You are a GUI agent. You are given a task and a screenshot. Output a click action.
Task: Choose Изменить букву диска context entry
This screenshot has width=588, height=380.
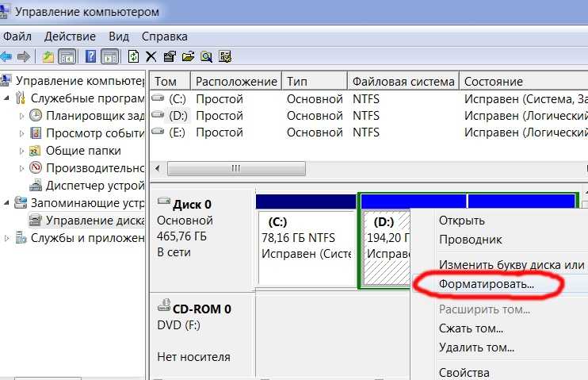511,265
